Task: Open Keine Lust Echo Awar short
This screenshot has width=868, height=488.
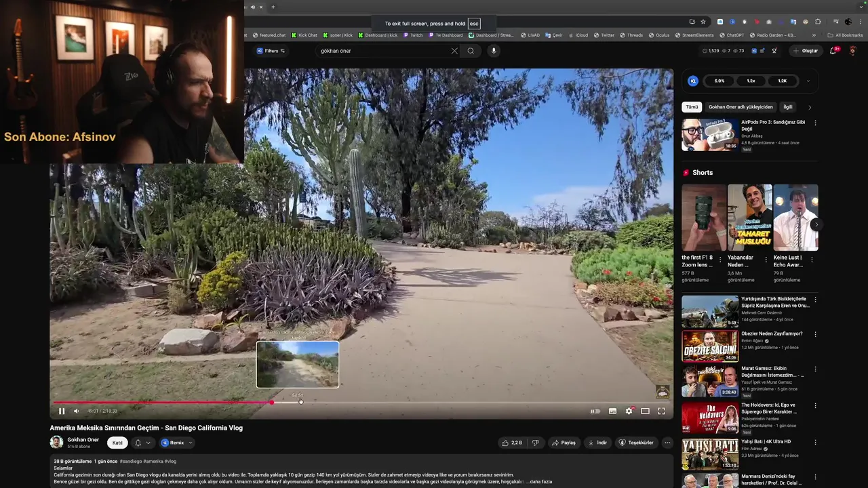Action: coord(795,218)
